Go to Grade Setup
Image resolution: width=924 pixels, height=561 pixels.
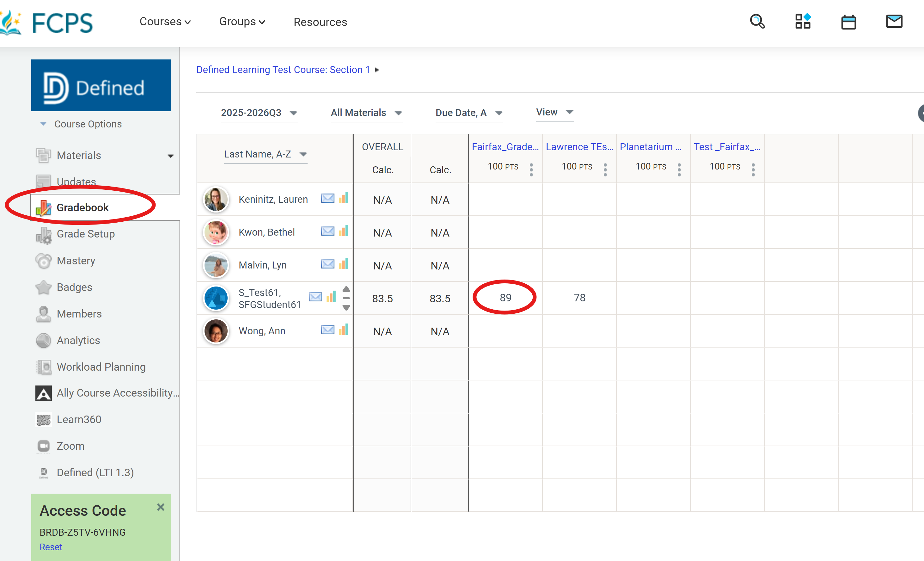[85, 234]
